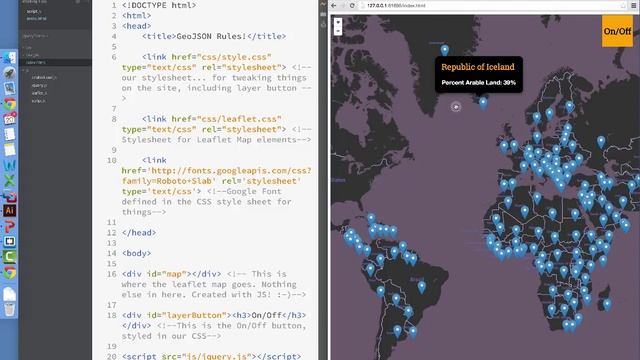Viewport: 640px width, 360px height.
Task: Collapse the js folder in file tree
Action: click(x=27, y=70)
